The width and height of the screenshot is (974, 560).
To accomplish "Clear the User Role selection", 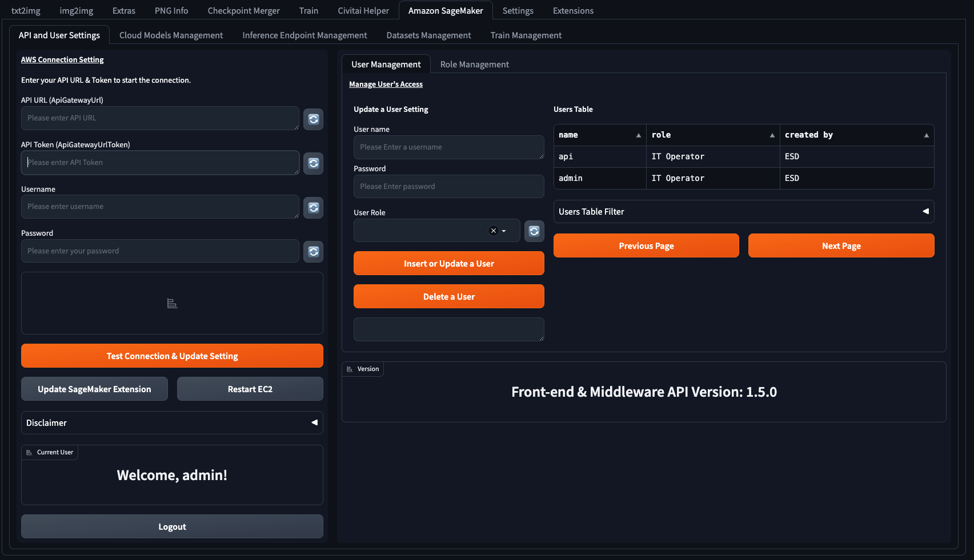I will click(x=494, y=231).
